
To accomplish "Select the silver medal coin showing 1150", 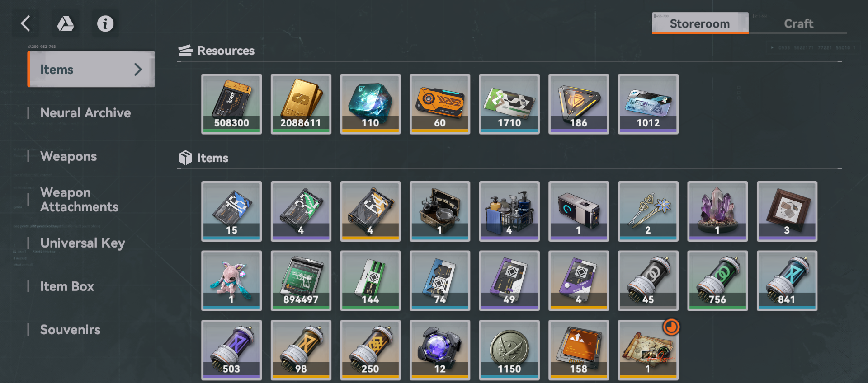I will 509,350.
